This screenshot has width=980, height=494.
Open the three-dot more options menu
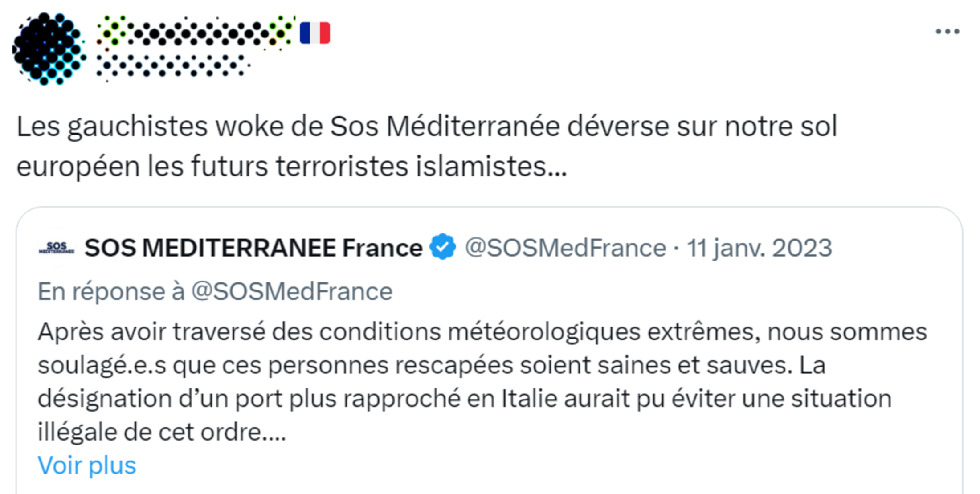947,32
